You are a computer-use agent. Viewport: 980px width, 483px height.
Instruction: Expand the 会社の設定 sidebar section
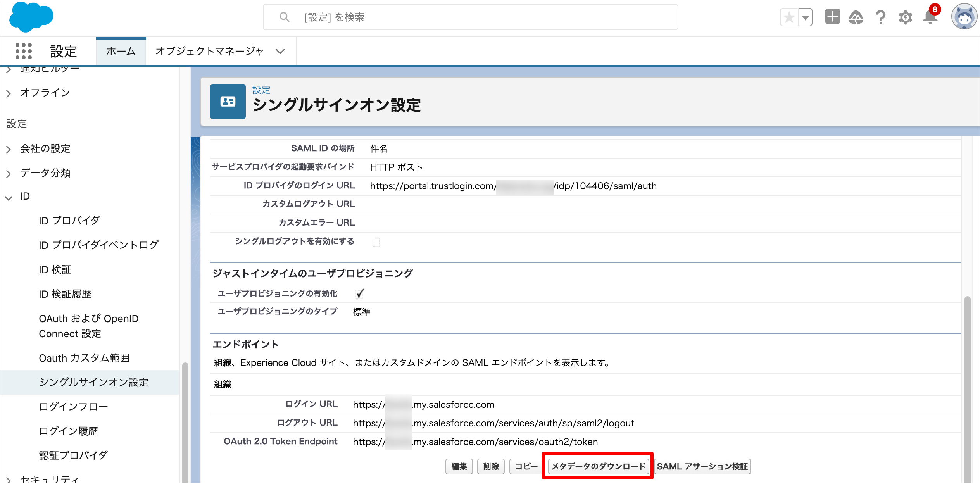point(9,149)
